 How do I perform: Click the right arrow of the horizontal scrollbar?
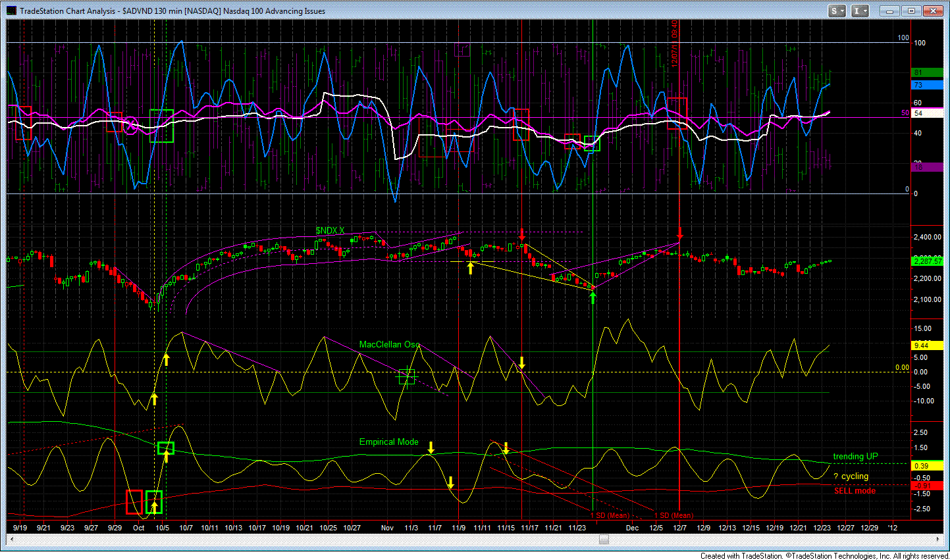[938, 540]
